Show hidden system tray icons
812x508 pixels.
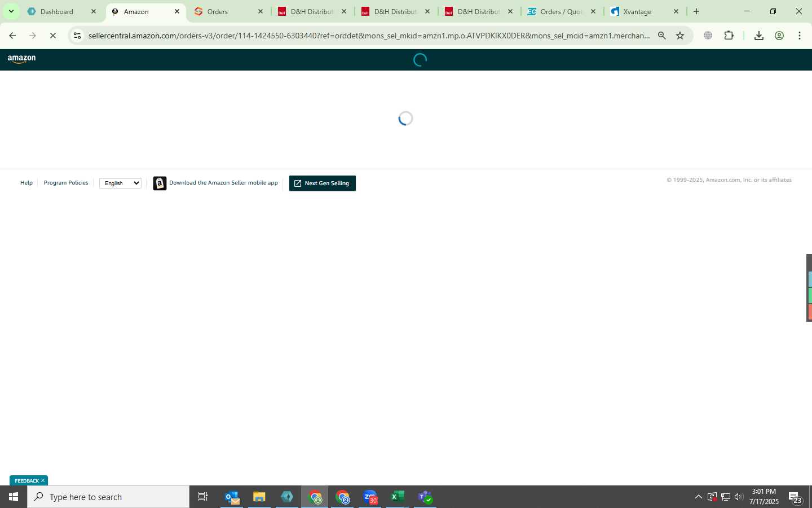(x=698, y=497)
